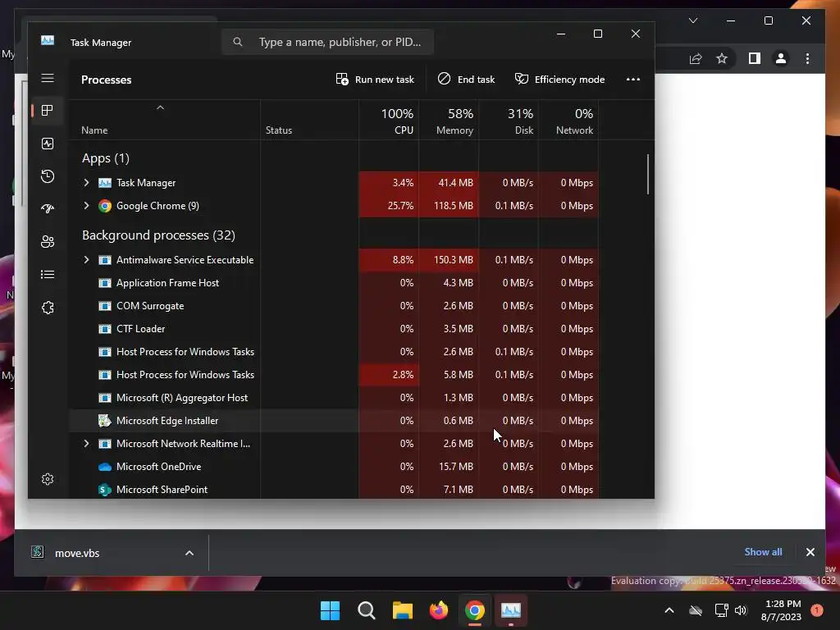Viewport: 840px width, 630px height.
Task: Select Microsoft (R) Aggregator Host process
Action: click(x=333, y=398)
